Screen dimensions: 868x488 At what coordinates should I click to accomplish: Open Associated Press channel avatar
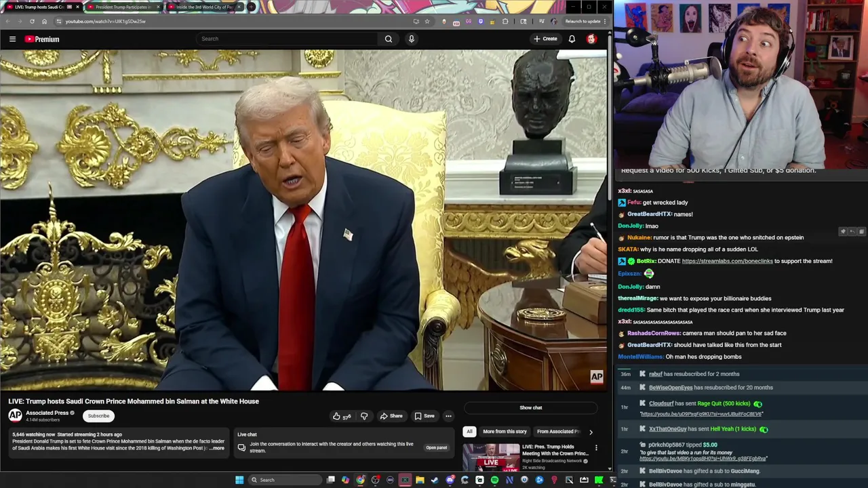(x=15, y=415)
